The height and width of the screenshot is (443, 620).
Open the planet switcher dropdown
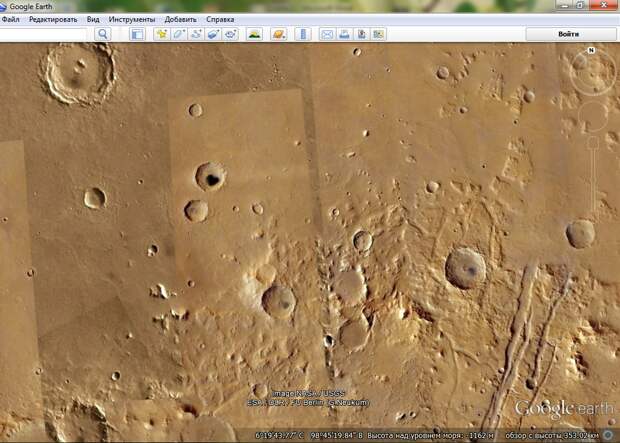pyautogui.click(x=279, y=34)
